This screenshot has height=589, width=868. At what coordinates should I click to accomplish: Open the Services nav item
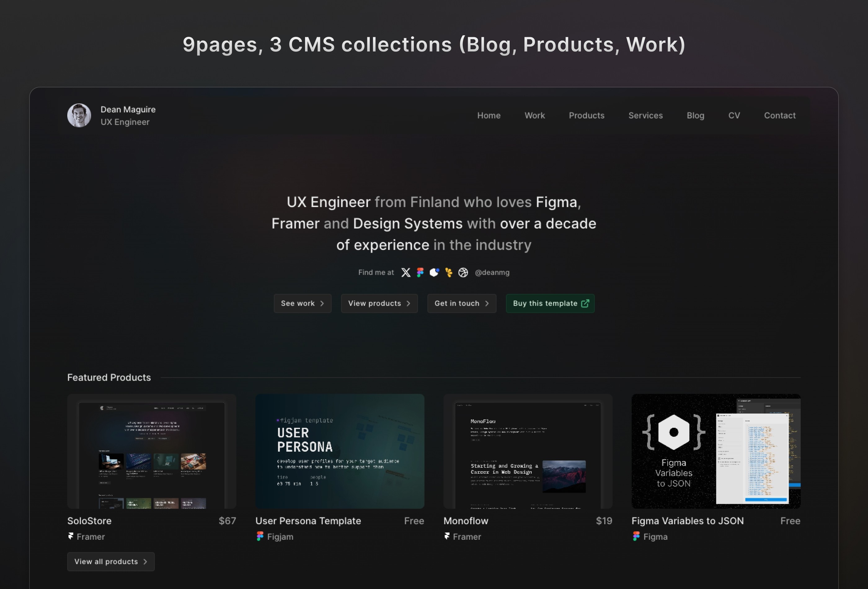(x=645, y=115)
